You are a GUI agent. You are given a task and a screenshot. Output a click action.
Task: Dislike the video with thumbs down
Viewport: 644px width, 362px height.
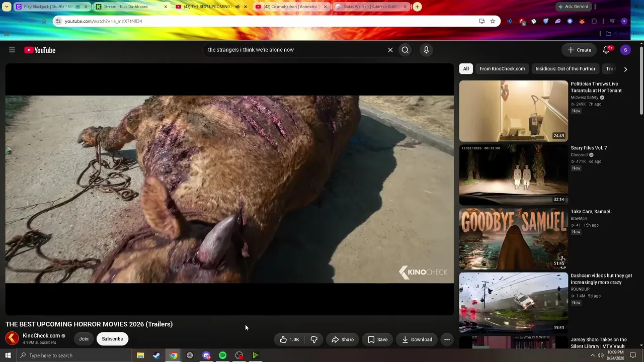click(314, 339)
